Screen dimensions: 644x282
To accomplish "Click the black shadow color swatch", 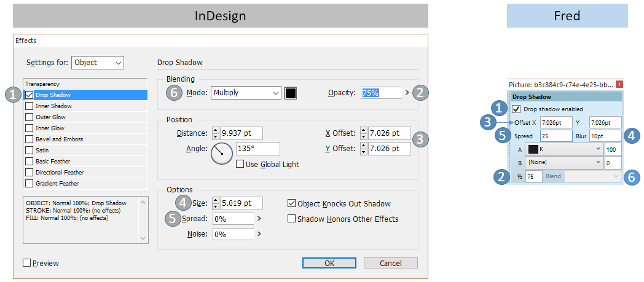I will [291, 93].
